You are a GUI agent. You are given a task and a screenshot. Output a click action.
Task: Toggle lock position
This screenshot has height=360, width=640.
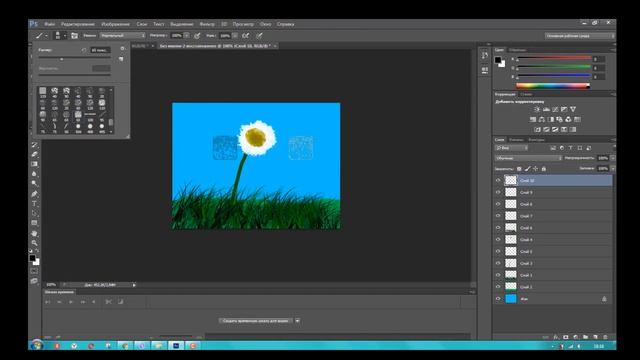pos(536,169)
